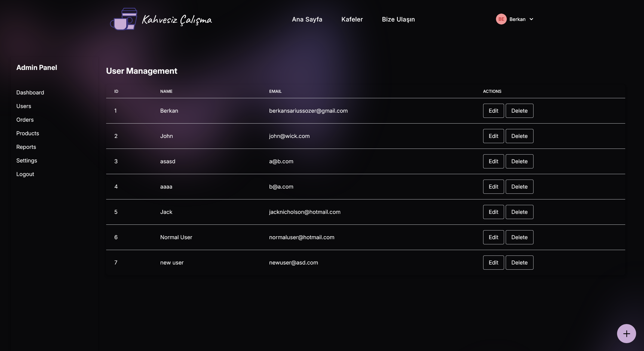Click the Kahvesiz Çalışma brand title
The image size is (644, 351).
[177, 20]
